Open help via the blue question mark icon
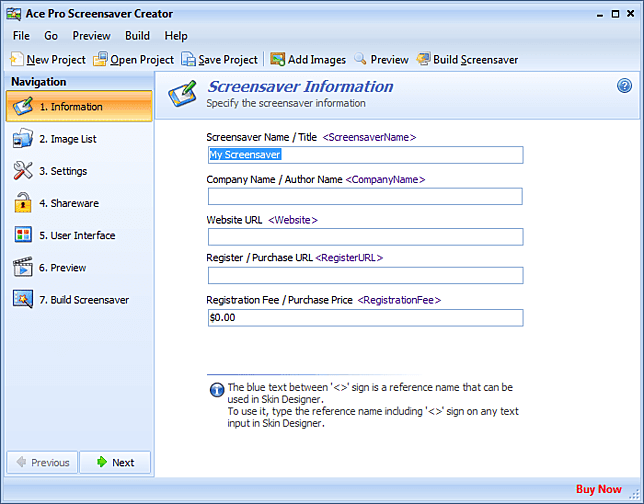Screen dimensions: 644x504 pos(624,86)
